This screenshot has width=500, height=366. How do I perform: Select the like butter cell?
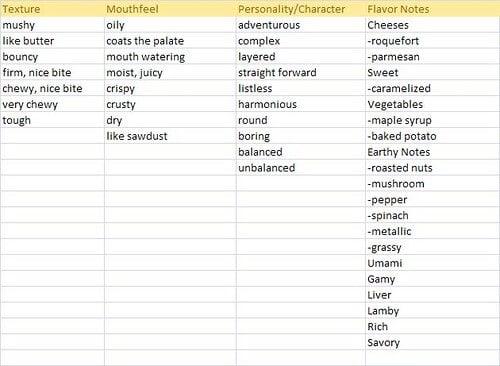[52, 41]
